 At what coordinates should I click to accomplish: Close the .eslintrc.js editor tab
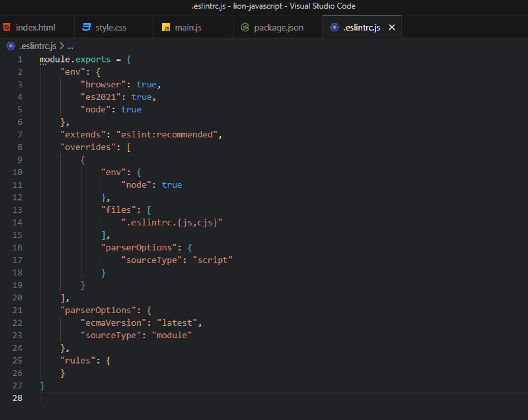[392, 27]
